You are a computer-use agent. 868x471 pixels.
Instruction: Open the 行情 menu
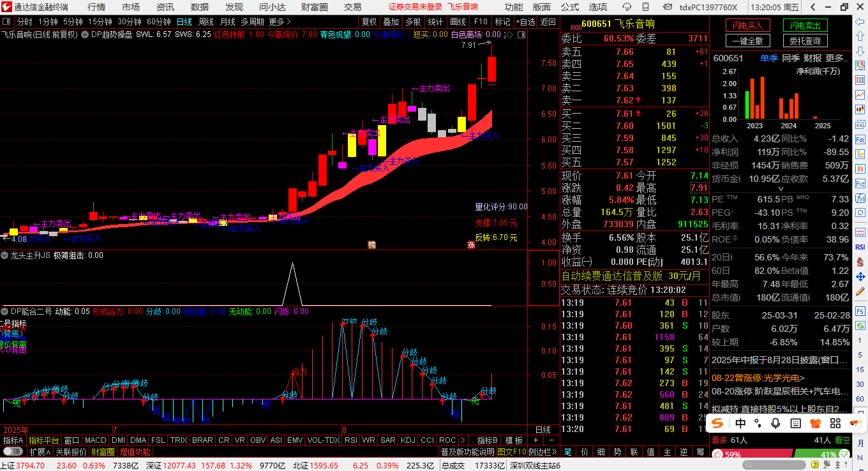(96, 7)
